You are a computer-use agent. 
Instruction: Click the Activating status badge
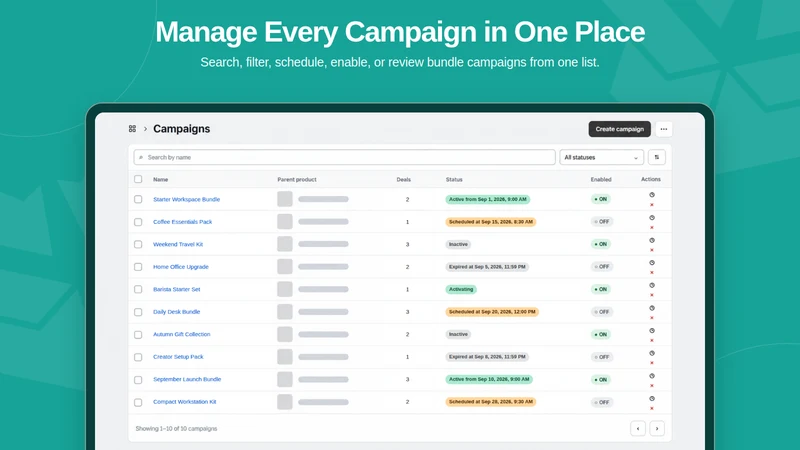[461, 289]
